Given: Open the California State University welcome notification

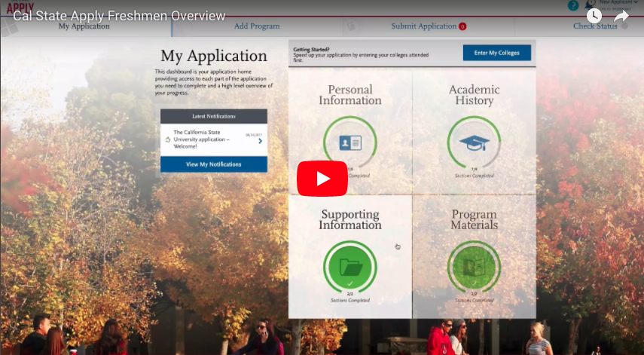Looking at the screenshot, I should (214, 139).
